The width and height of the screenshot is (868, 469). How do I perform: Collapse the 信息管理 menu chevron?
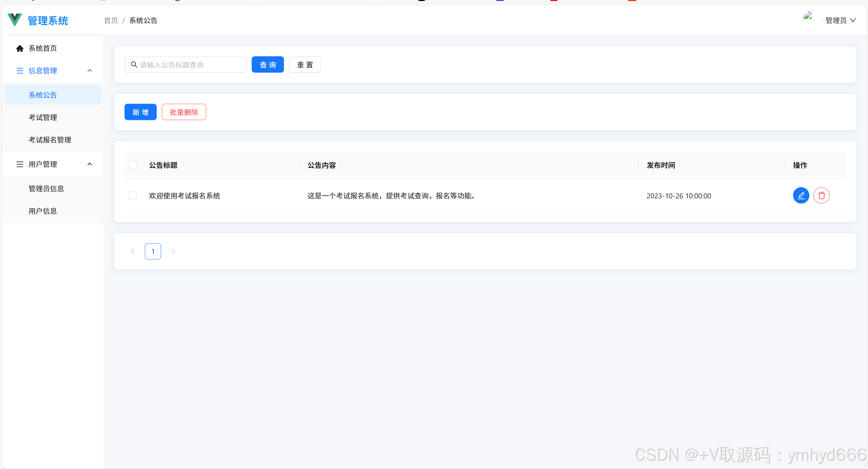tap(90, 71)
